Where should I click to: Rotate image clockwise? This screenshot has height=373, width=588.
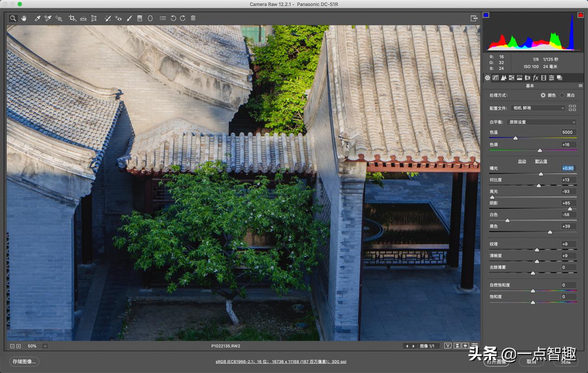point(183,18)
